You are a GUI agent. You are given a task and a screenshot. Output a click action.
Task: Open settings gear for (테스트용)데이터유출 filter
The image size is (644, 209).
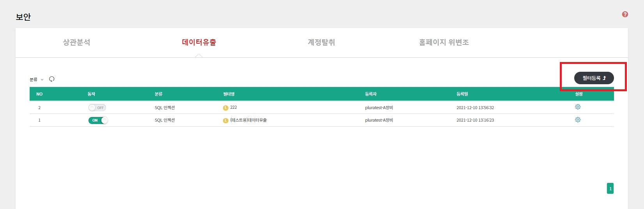[578, 120]
